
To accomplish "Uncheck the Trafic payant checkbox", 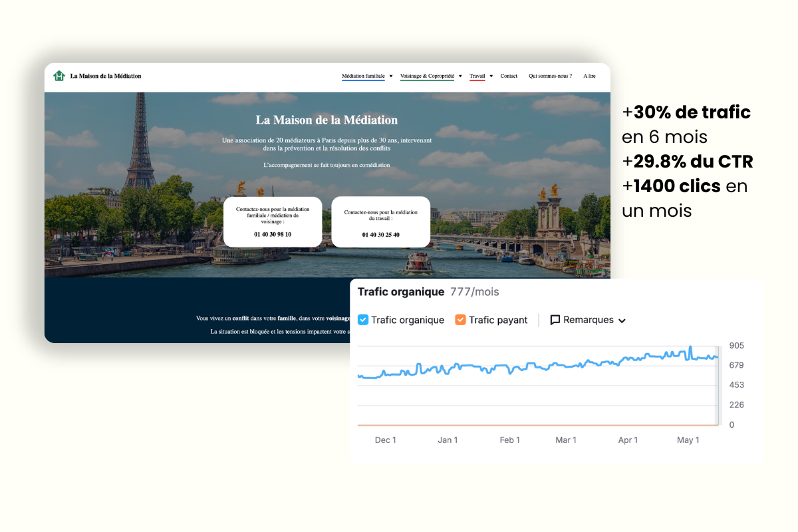I will (x=460, y=320).
